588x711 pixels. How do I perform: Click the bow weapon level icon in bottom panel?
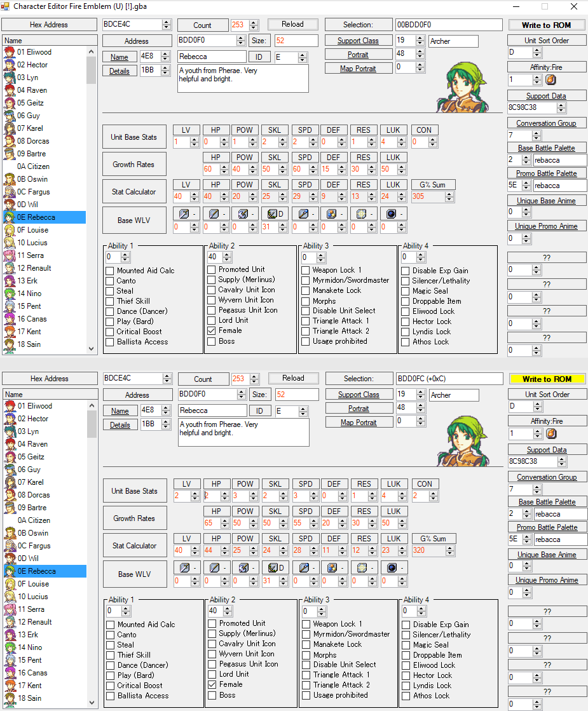pyautogui.click(x=273, y=567)
